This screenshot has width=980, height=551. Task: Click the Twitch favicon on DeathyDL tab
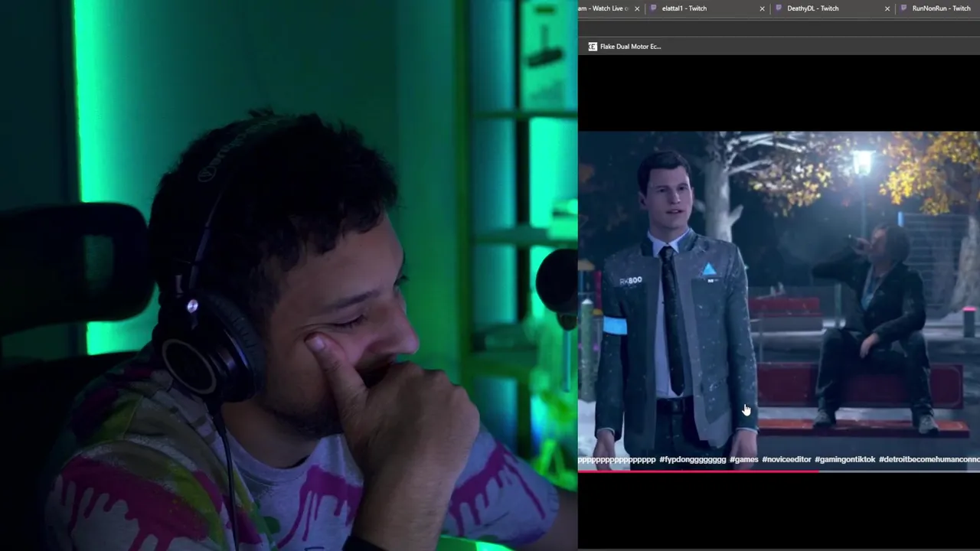coord(779,8)
